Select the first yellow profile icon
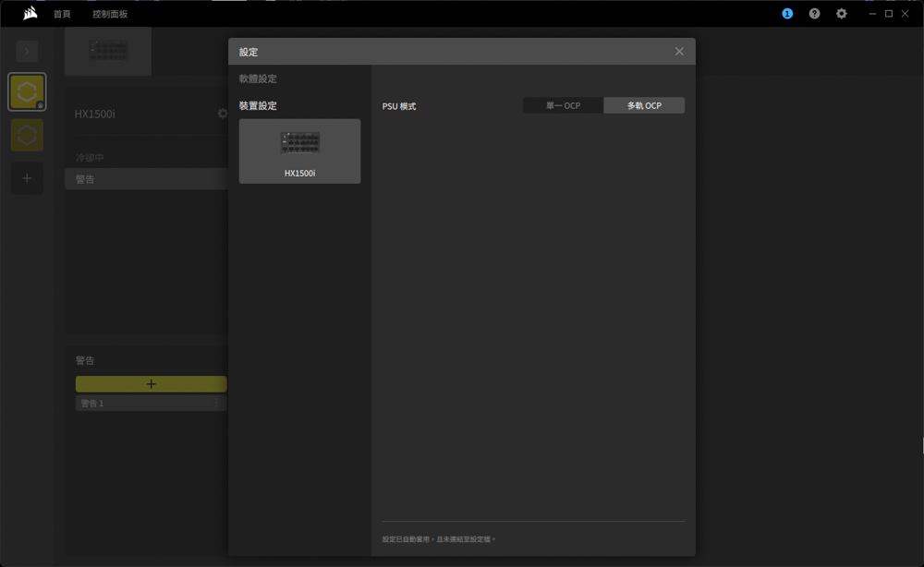This screenshot has width=924, height=567. (27, 91)
